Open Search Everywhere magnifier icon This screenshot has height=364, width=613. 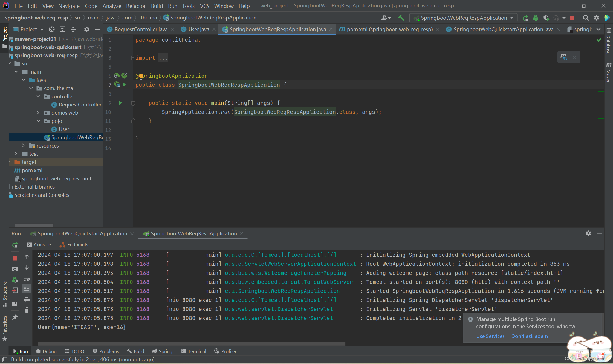coord(586,18)
